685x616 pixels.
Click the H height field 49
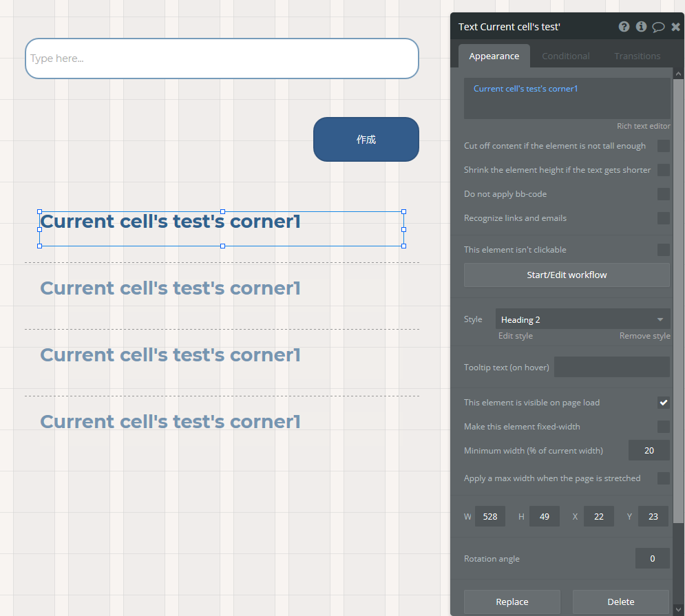[545, 516]
